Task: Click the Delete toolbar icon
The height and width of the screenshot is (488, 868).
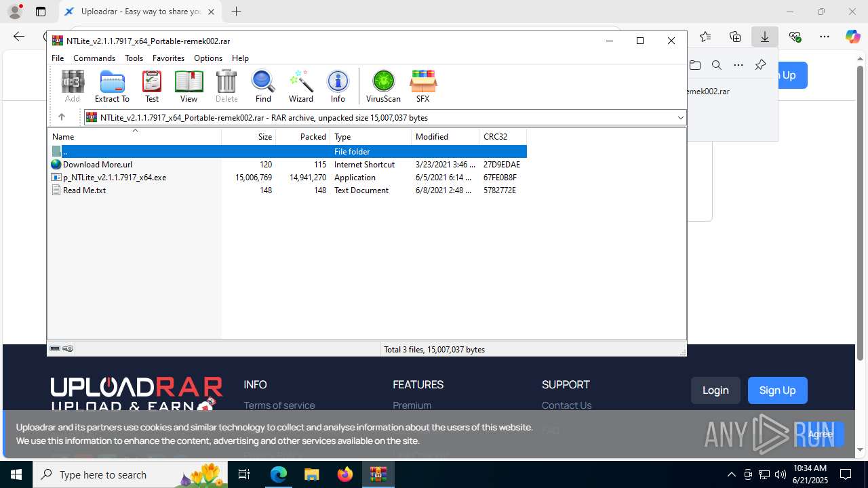Action: [226, 86]
